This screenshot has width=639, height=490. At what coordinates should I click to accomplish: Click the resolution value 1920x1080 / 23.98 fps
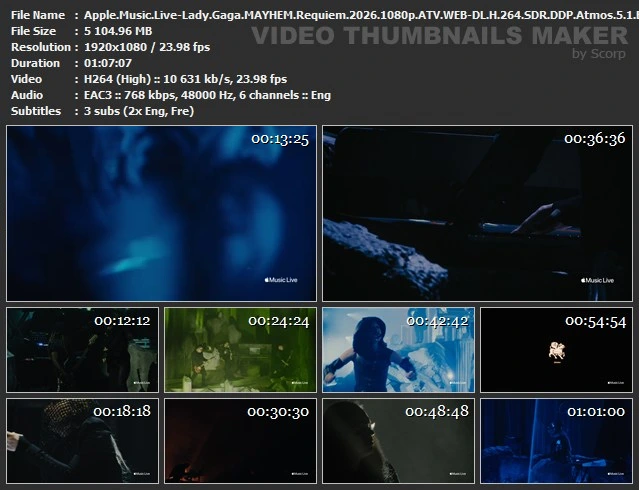147,47
